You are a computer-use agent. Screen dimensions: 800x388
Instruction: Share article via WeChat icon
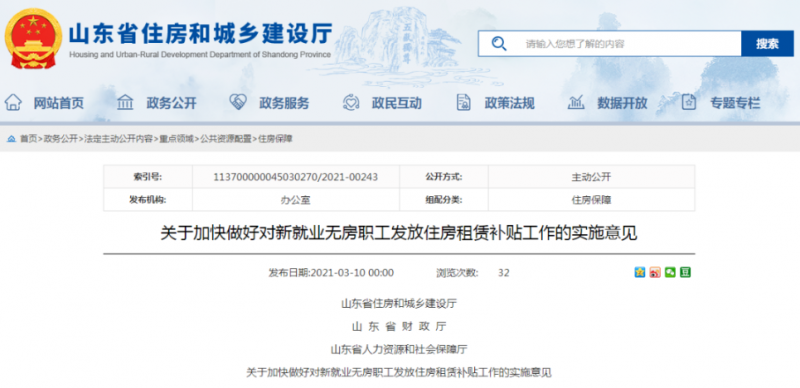[670, 273]
